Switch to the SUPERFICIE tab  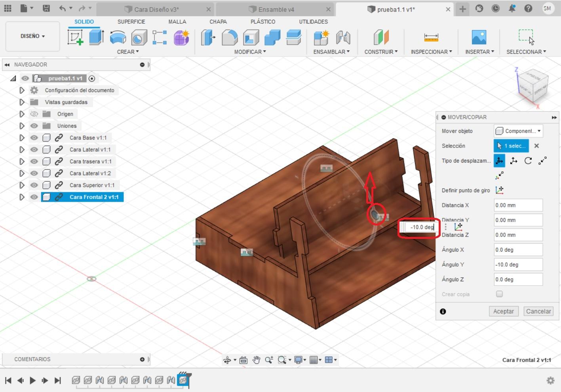[131, 22]
